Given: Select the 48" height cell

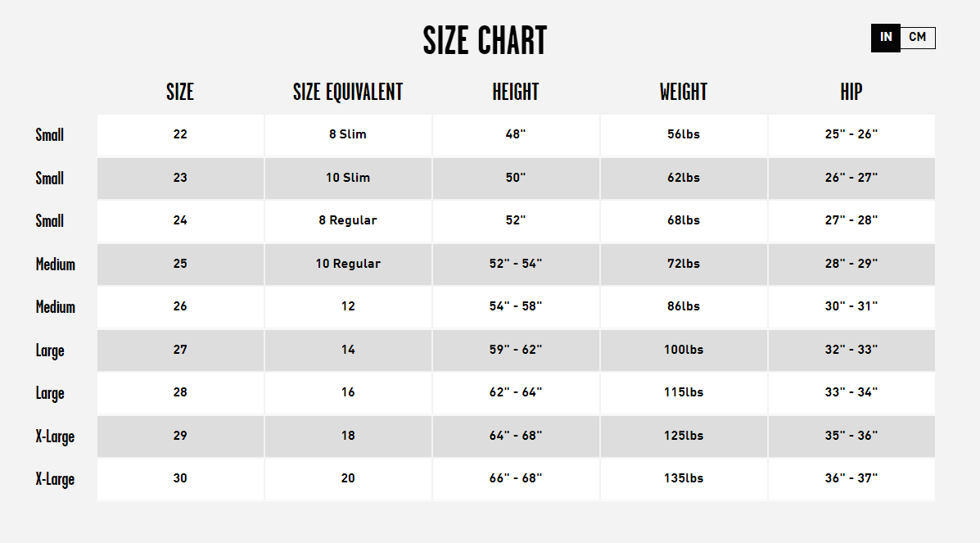Looking at the screenshot, I should [516, 134].
